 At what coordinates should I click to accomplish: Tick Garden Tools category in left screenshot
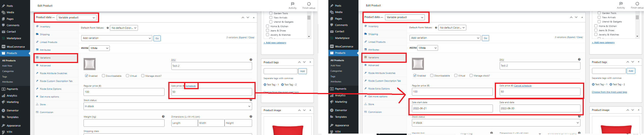tap(271, 13)
